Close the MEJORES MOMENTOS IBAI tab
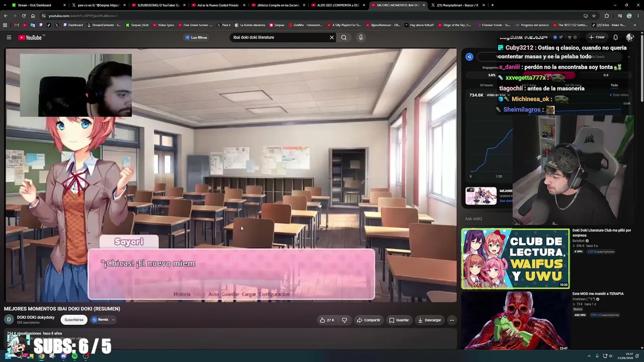644x362 pixels. click(423, 5)
